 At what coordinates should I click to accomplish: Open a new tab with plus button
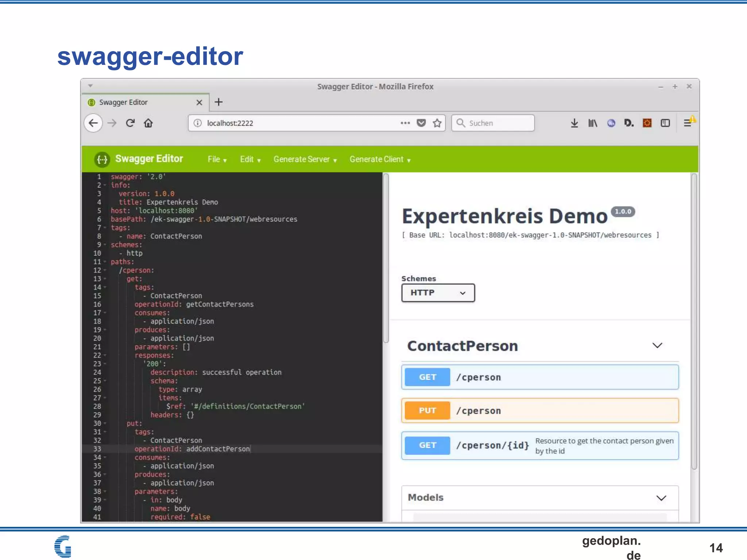(218, 102)
